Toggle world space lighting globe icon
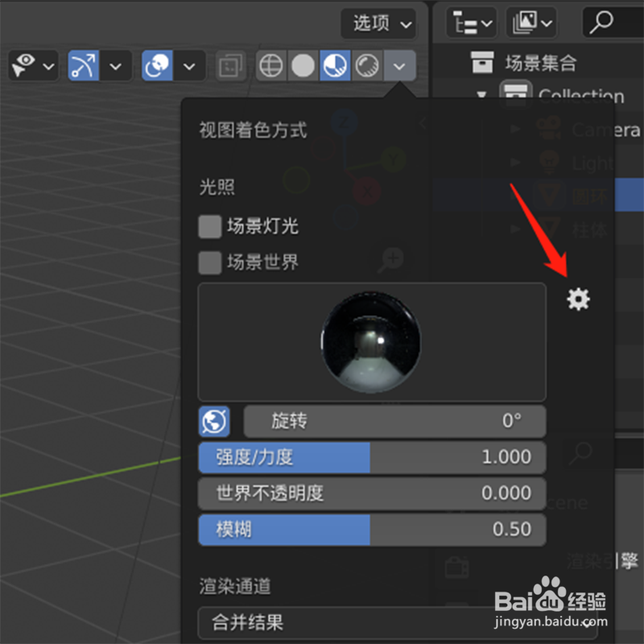 [x=214, y=421]
